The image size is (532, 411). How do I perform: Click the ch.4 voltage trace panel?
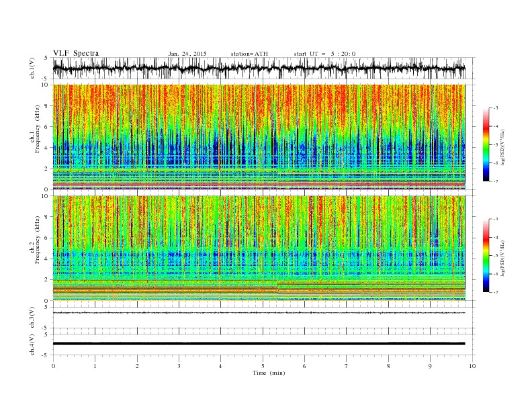coord(264,345)
